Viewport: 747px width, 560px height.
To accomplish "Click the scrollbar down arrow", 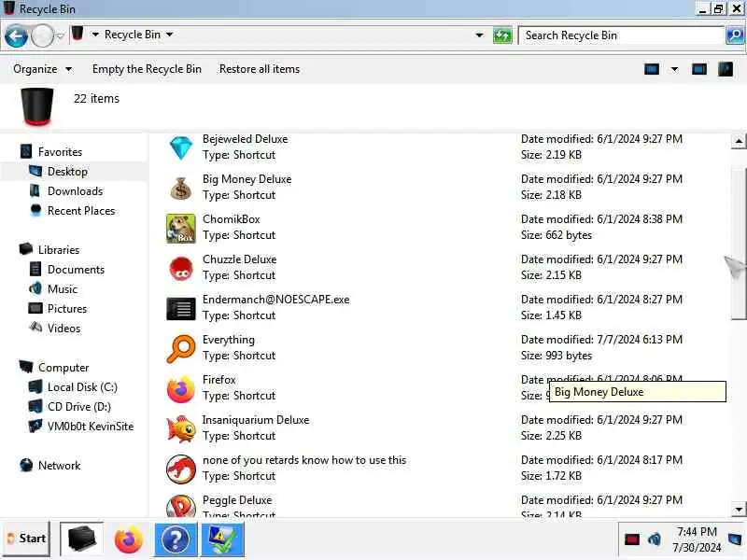I will click(x=739, y=509).
